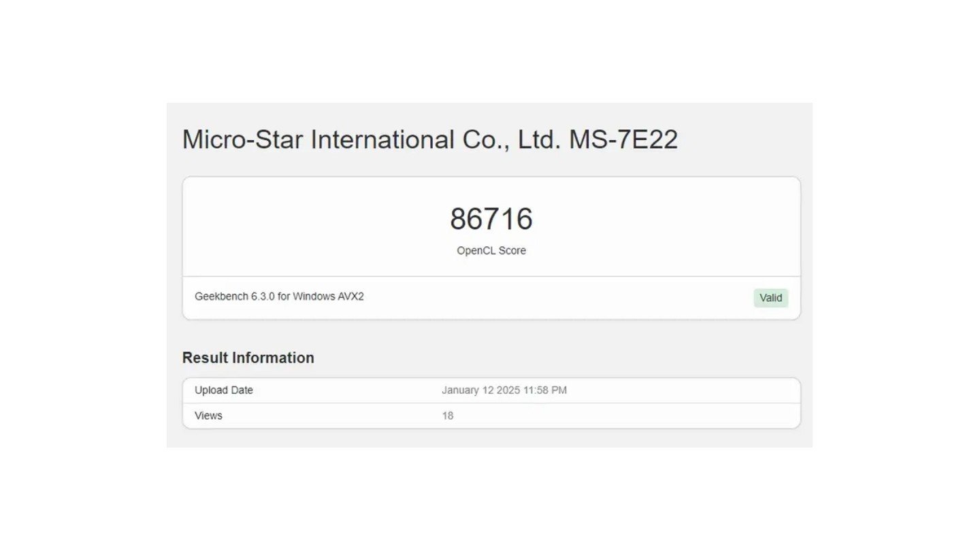Select the Result Information heading
The image size is (980, 551).
coord(248,358)
